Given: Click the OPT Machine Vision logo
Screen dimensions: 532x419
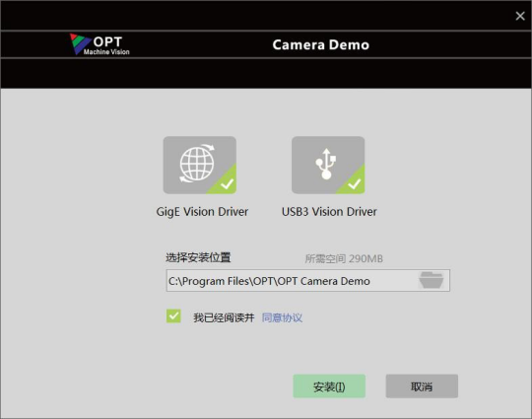Looking at the screenshot, I should 100,44.
